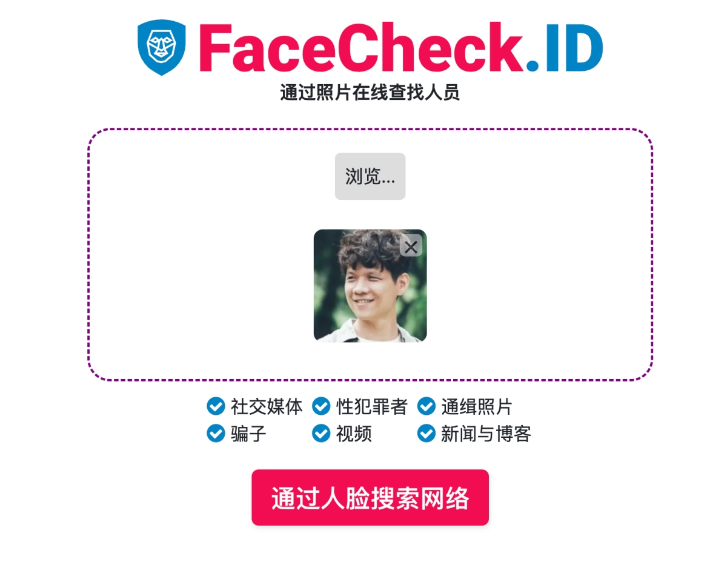Click the blue shield face logo icon

pyautogui.click(x=161, y=47)
